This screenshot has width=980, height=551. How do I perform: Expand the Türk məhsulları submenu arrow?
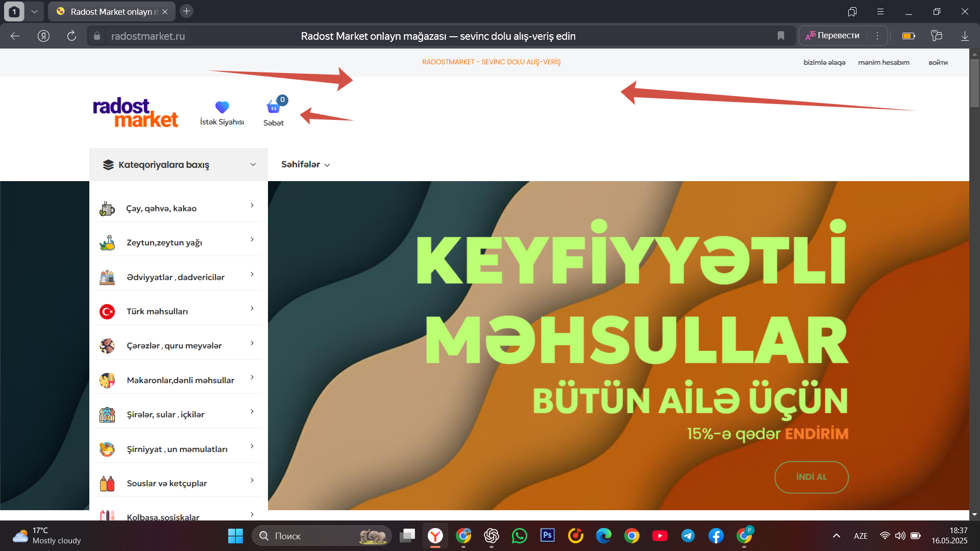pos(252,308)
